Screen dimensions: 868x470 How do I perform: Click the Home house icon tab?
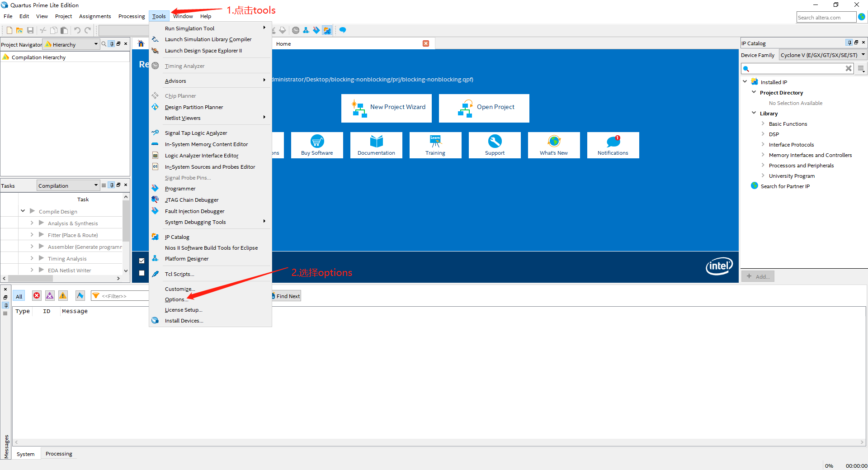click(141, 44)
